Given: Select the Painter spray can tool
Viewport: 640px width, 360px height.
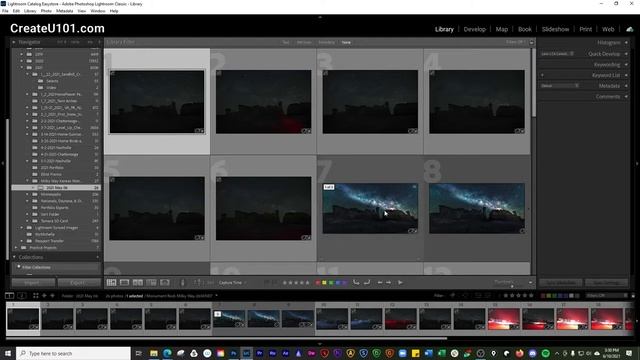Looking at the screenshot, I should (183, 282).
